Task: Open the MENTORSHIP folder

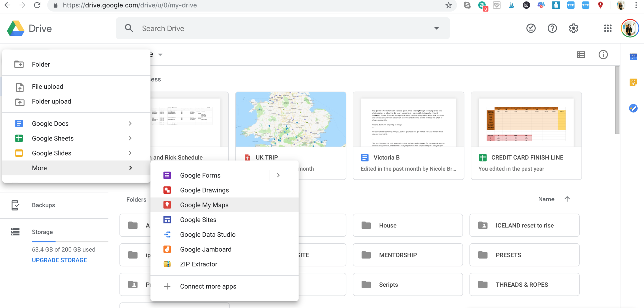Action: 408,255
